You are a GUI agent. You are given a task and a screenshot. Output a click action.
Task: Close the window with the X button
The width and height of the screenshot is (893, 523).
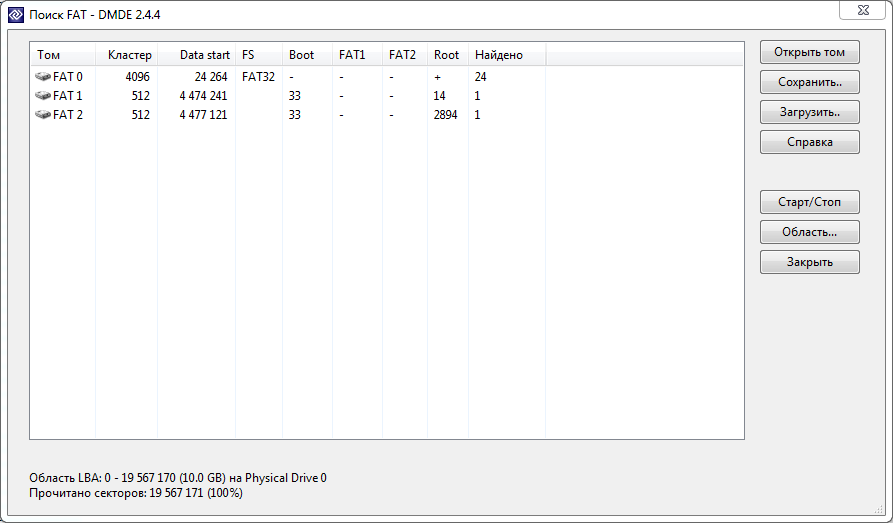(x=862, y=10)
